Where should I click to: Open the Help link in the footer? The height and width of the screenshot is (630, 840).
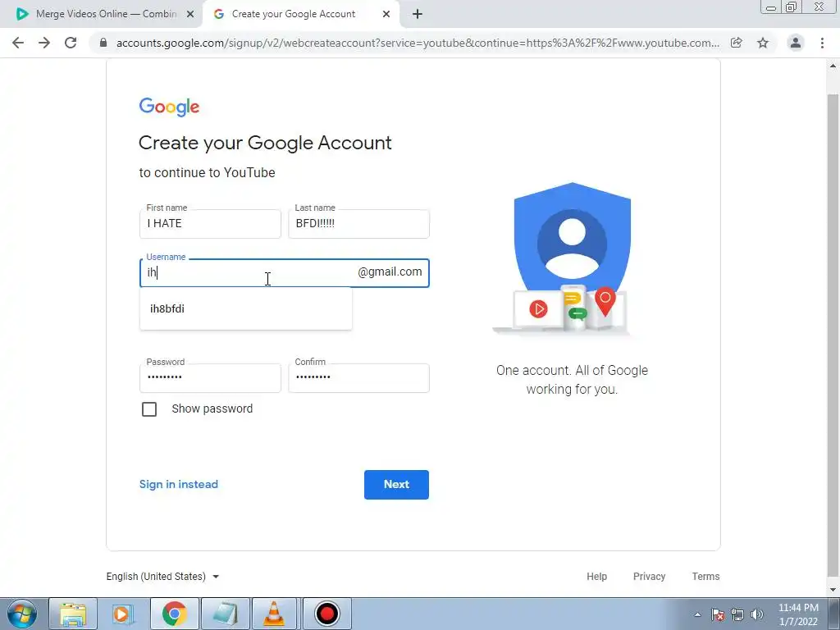597,577
